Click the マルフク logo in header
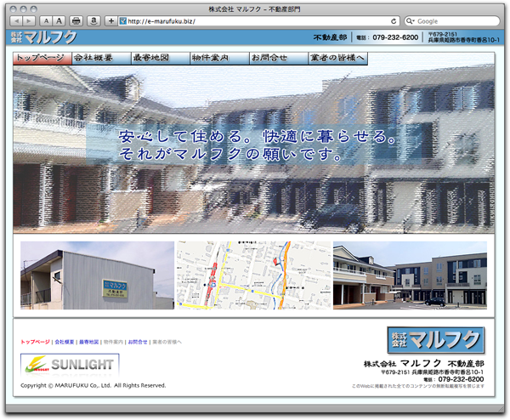This screenshot has width=510, height=420. [44, 37]
